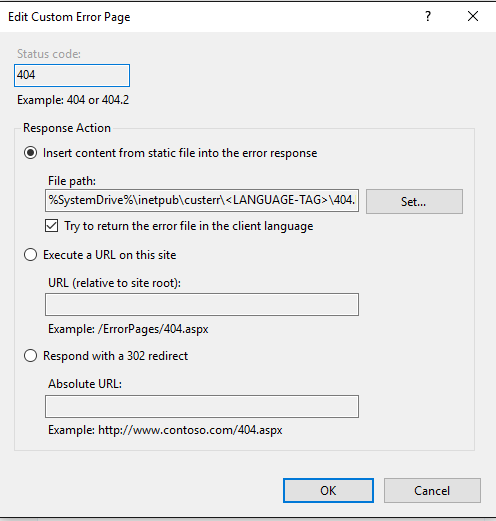Click into the File path text box
Image resolution: width=496 pixels, height=521 pixels.
[202, 200]
